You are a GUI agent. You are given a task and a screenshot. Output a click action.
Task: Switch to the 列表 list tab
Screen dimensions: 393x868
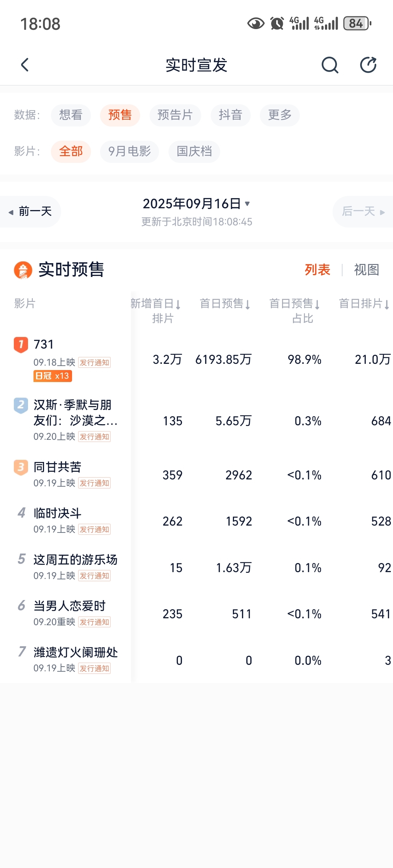(317, 270)
